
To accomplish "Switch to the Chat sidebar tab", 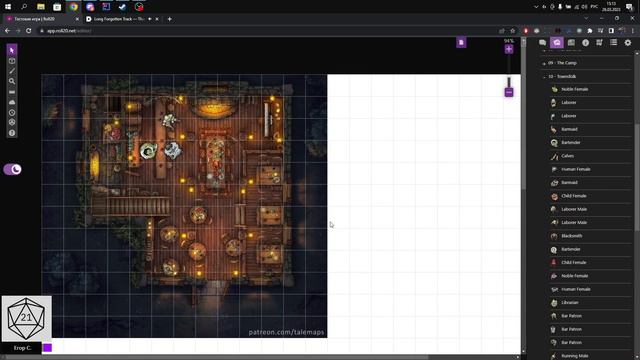I will [x=542, y=42].
